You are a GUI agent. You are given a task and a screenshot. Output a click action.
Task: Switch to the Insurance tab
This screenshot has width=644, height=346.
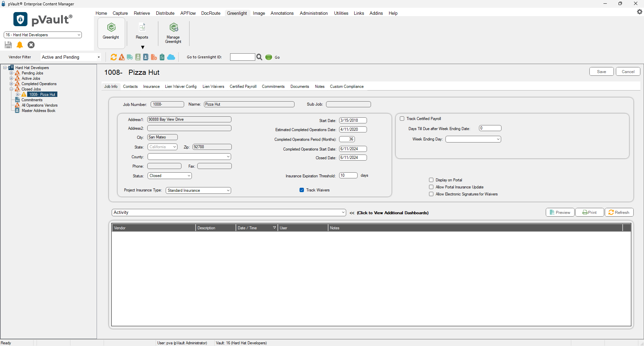click(x=151, y=86)
